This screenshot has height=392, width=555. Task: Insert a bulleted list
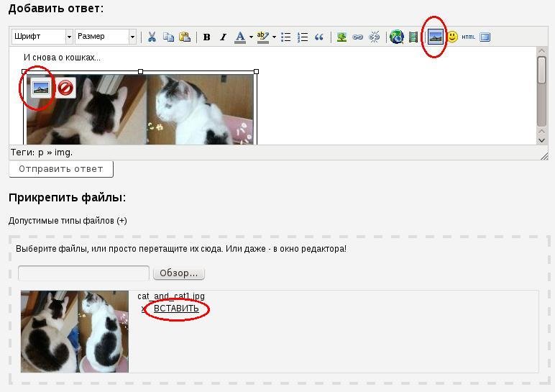coord(285,37)
